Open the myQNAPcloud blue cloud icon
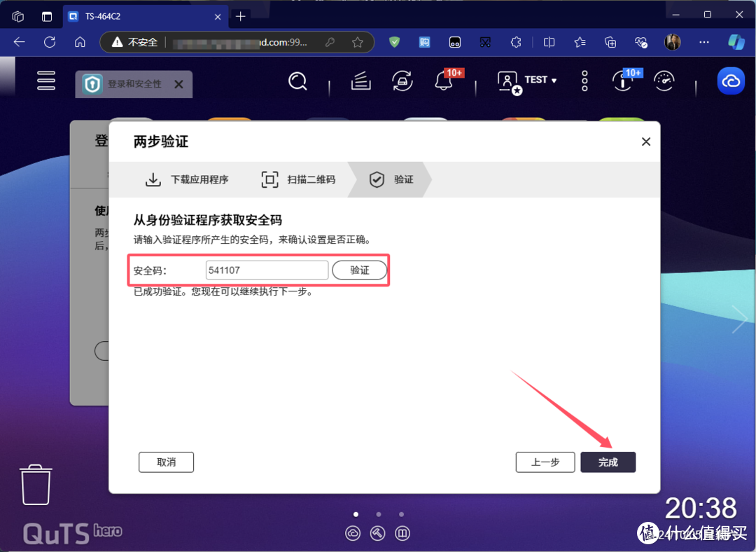The image size is (756, 552). (x=731, y=81)
